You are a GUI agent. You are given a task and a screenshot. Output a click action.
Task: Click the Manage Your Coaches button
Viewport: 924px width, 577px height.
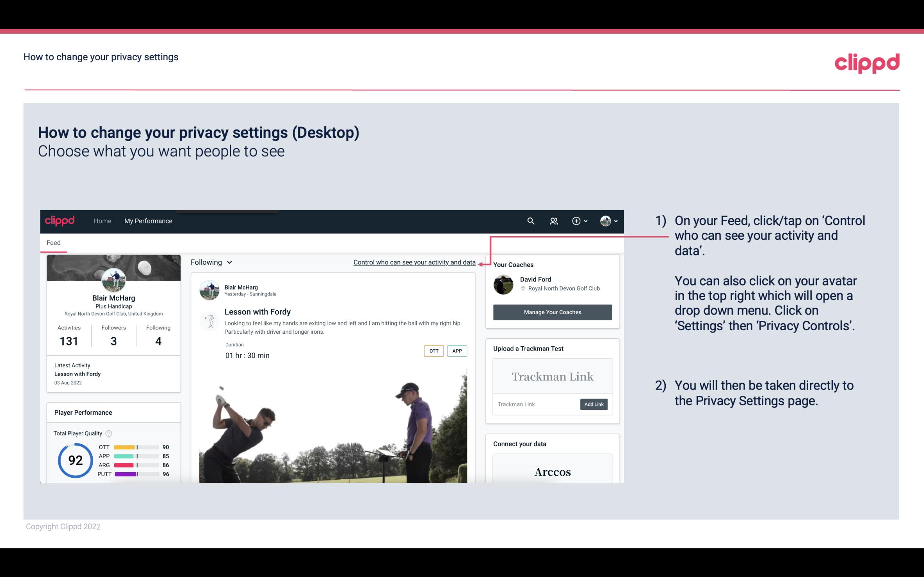(x=552, y=312)
